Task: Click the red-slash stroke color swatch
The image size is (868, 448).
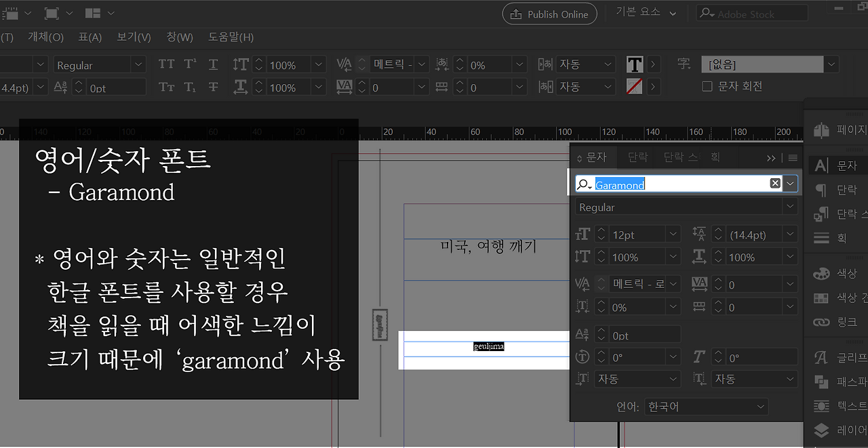Action: pos(635,87)
